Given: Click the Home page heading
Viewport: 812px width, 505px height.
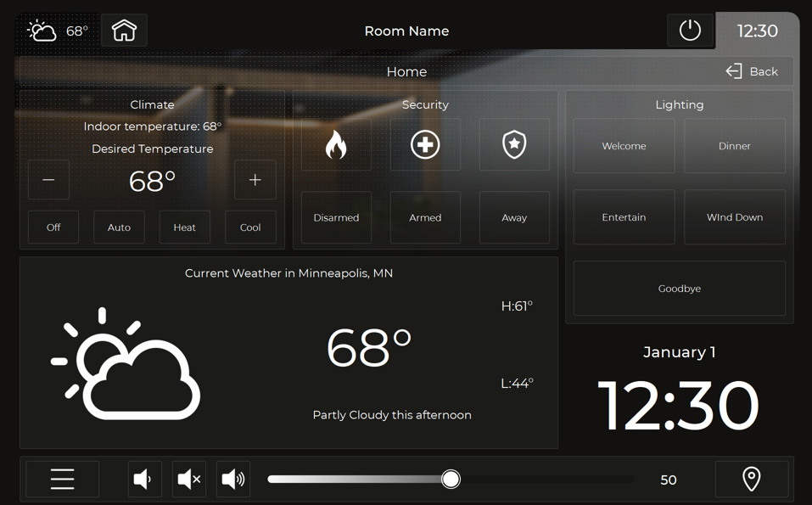Looking at the screenshot, I should [406, 71].
